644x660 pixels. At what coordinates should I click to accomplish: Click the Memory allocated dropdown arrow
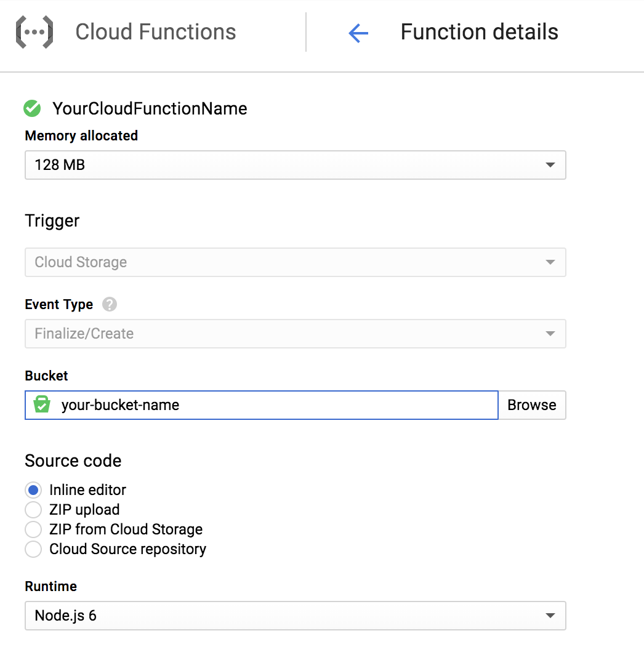550,165
